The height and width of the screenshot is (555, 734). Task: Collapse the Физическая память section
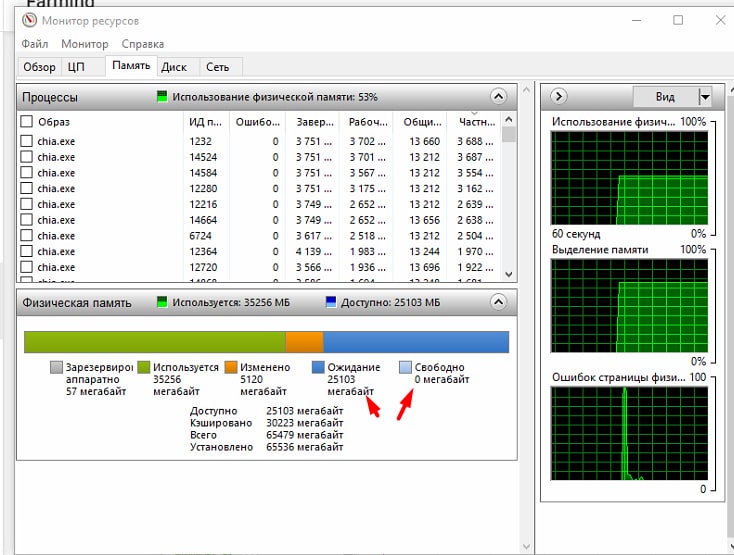click(x=499, y=302)
